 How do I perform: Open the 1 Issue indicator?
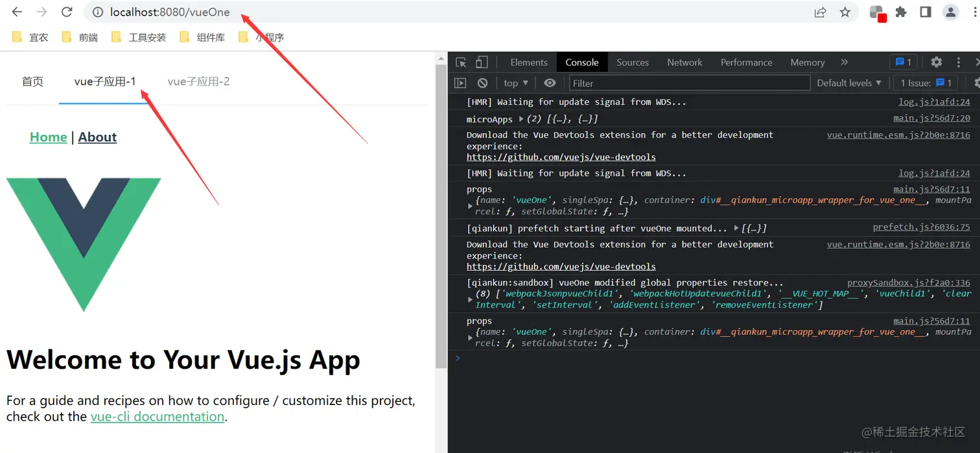pos(926,83)
